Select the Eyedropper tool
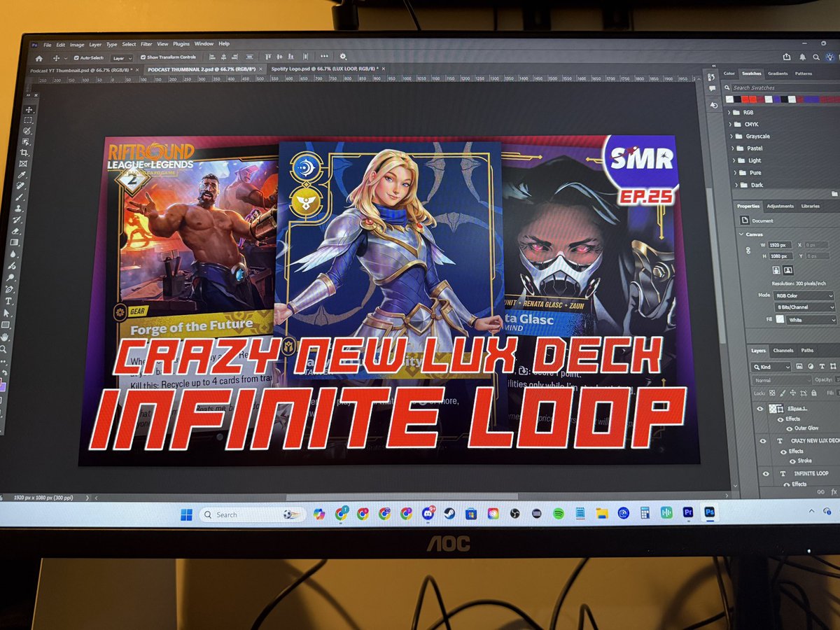 coord(22,175)
